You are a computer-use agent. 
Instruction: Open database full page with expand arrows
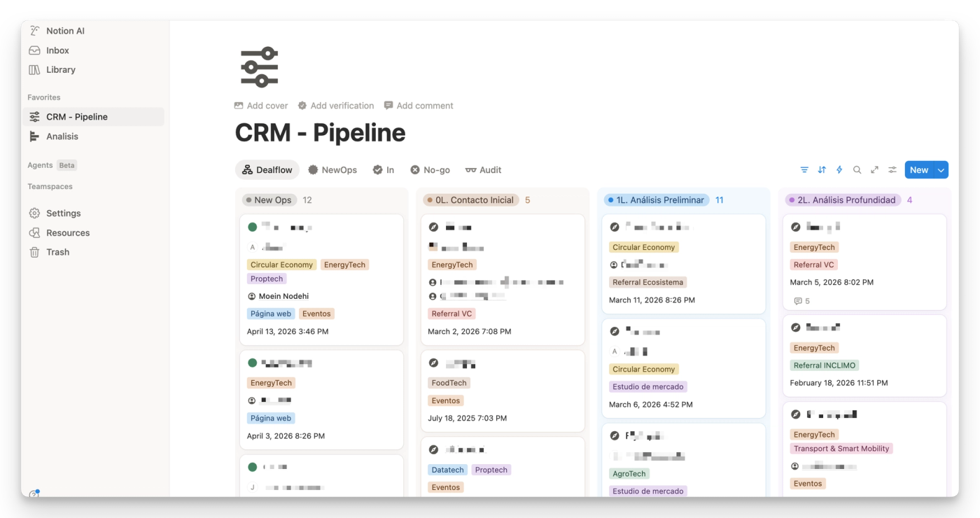point(874,170)
